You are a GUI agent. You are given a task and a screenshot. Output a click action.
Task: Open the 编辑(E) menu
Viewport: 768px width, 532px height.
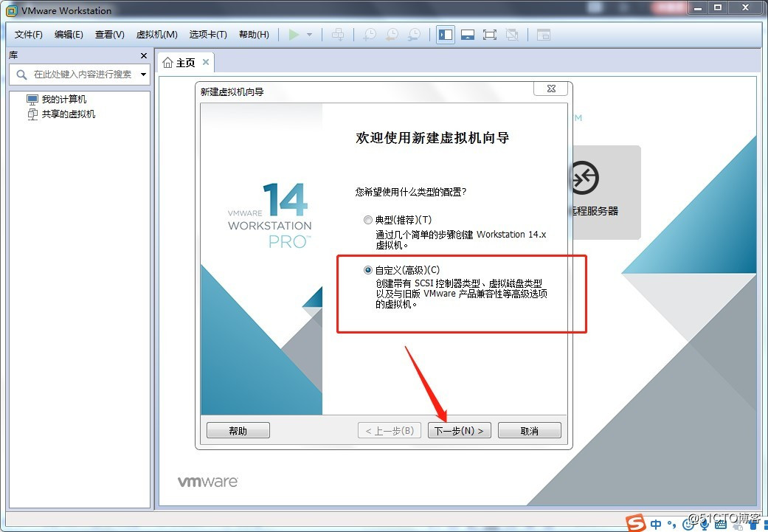click(69, 35)
